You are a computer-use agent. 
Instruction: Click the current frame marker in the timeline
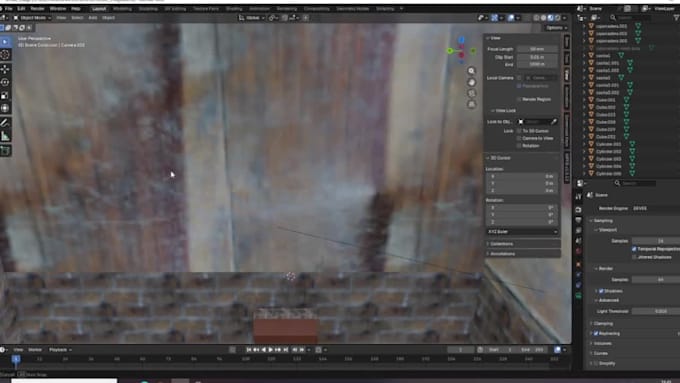pyautogui.click(x=16, y=360)
